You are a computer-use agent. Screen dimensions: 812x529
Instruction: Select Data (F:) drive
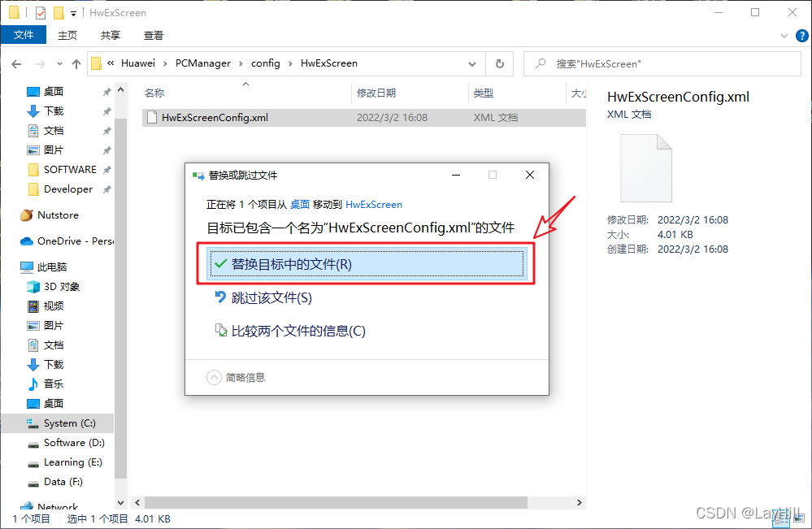point(63,482)
